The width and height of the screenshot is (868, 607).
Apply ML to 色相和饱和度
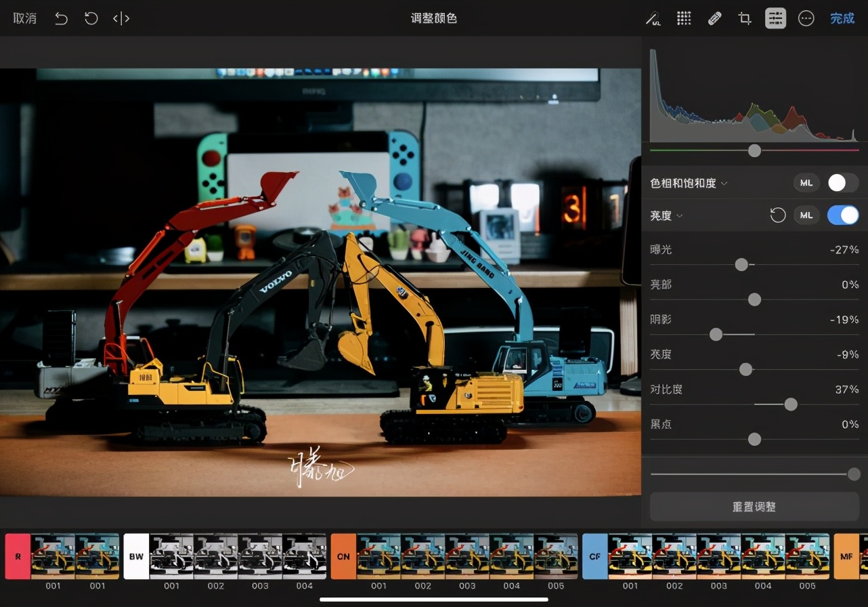[806, 183]
